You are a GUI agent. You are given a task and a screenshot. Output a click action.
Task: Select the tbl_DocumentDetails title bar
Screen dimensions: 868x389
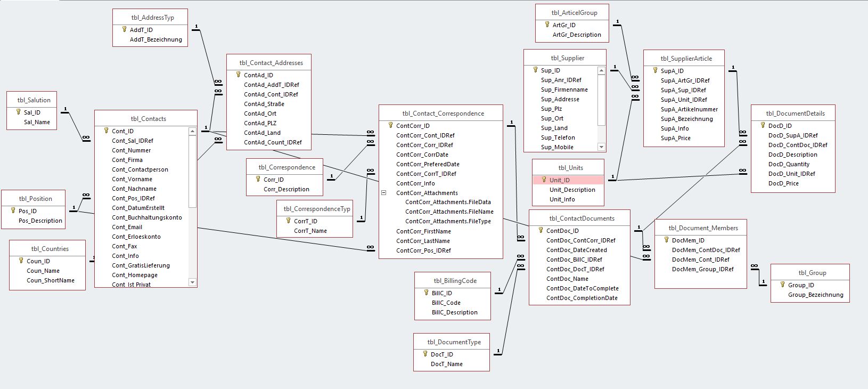point(793,113)
